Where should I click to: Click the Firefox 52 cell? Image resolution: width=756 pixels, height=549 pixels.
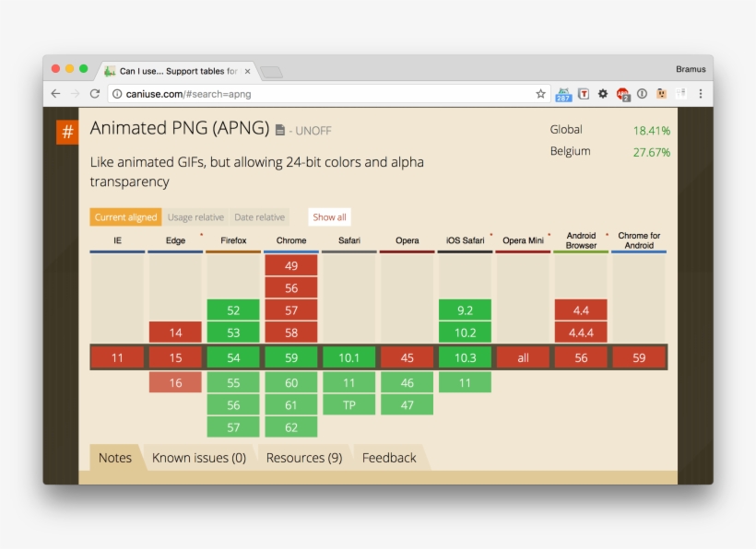(x=233, y=310)
